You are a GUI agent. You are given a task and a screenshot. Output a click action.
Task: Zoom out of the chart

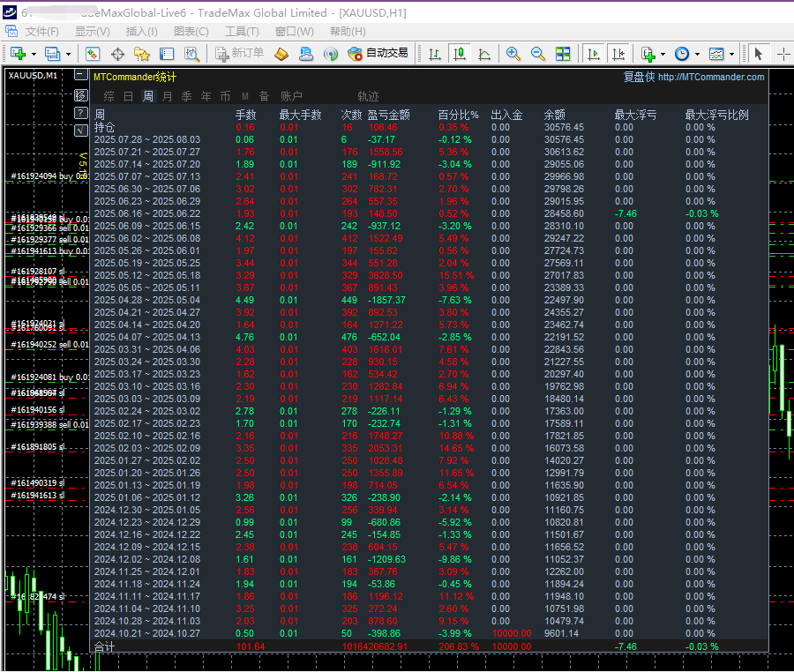click(x=538, y=54)
